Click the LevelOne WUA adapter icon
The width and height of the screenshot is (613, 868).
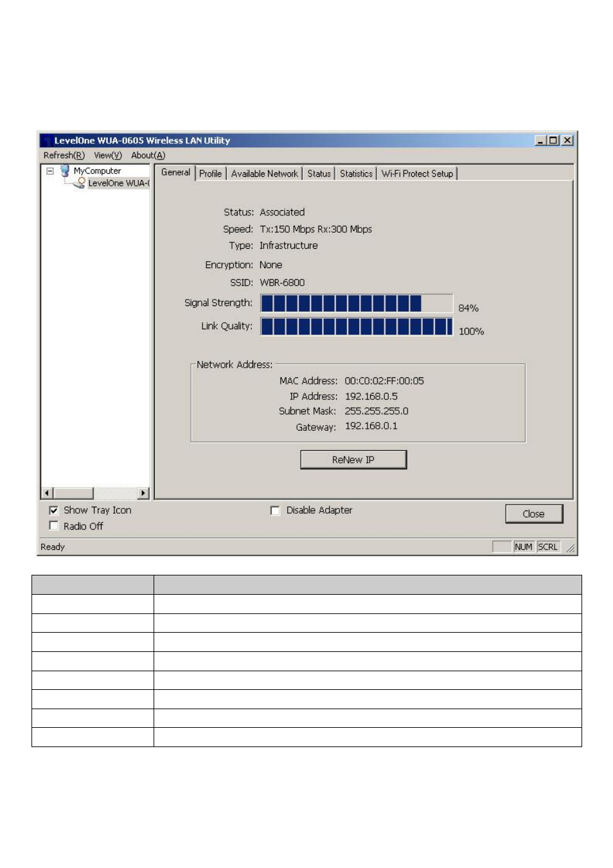tap(80, 183)
